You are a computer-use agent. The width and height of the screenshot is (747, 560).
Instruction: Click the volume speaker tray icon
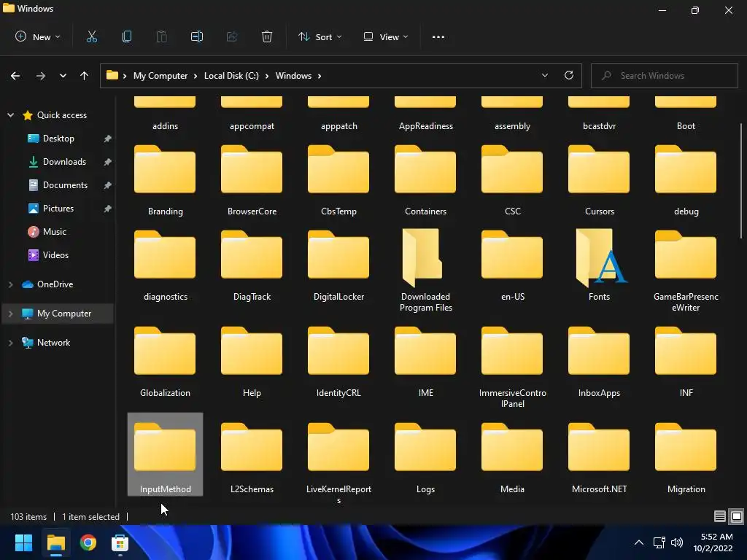tap(676, 542)
